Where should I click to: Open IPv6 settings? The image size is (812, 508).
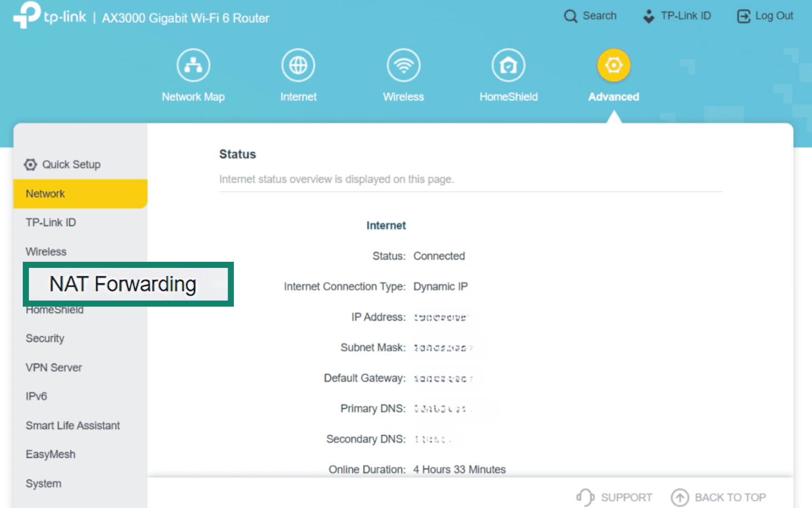(x=36, y=396)
